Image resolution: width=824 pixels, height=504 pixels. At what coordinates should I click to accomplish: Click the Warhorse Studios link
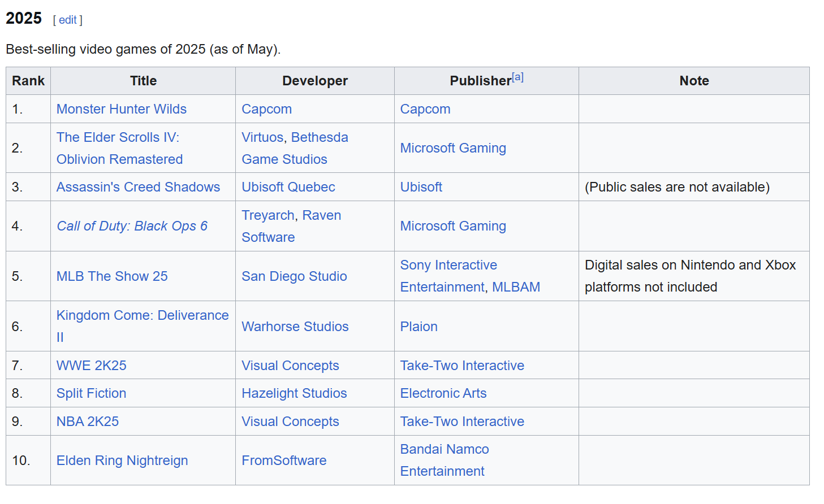[295, 327]
